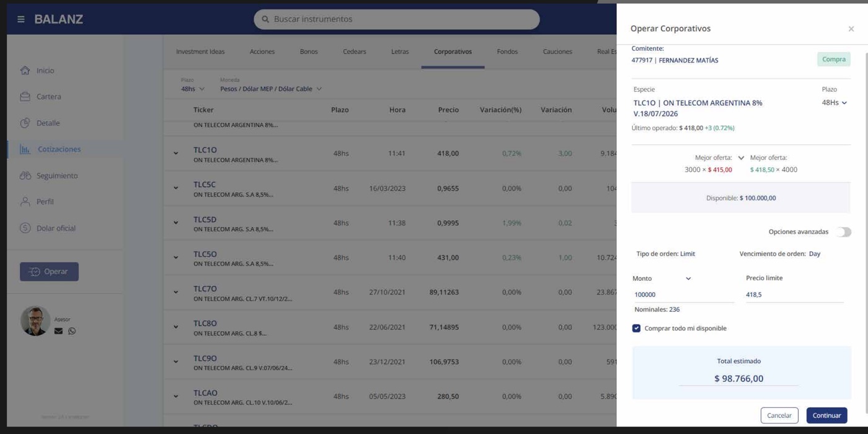Viewport: 868px width, 434px height.
Task: Click the Detalle pie chart icon
Action: click(x=25, y=123)
